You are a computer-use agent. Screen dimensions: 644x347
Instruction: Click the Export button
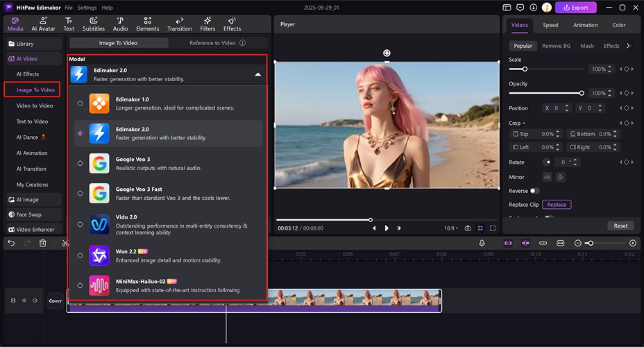coord(576,8)
